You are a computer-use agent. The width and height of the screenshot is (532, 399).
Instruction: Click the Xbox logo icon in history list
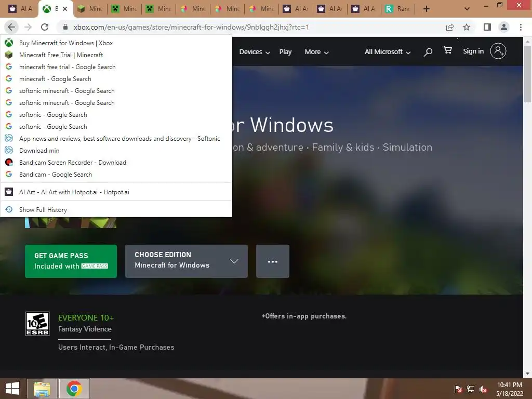pyautogui.click(x=9, y=43)
